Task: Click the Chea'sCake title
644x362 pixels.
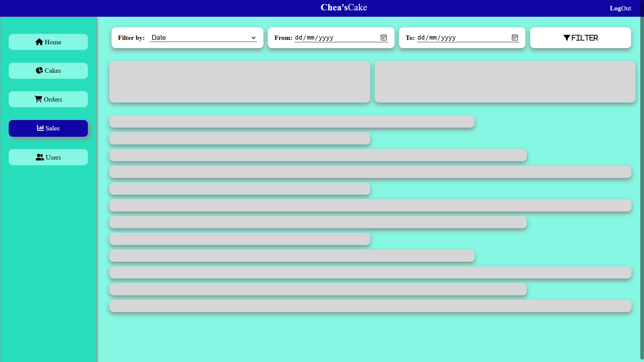Action: click(344, 7)
